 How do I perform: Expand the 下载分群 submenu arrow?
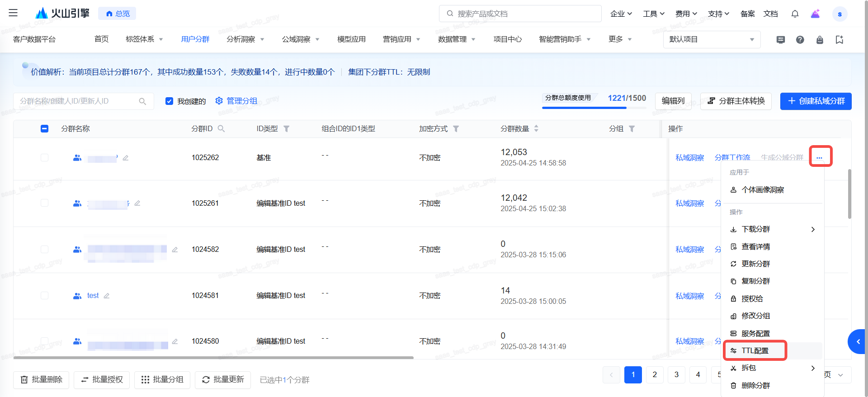pos(813,229)
